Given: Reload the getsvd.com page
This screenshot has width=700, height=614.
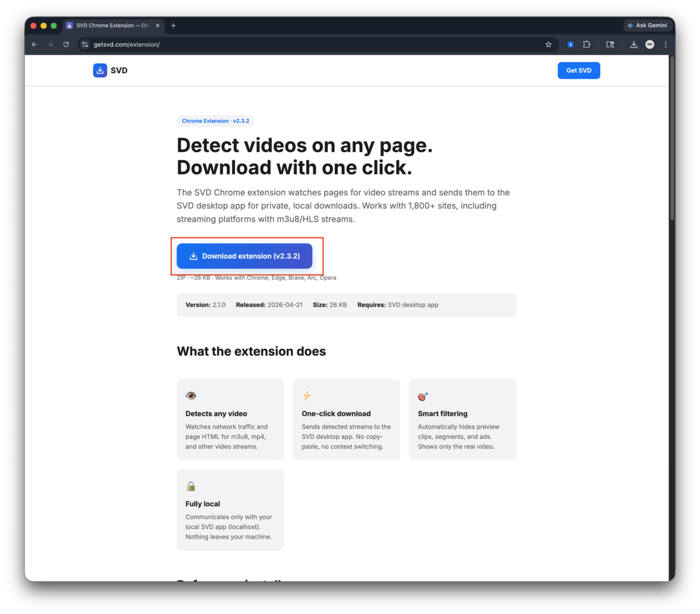Looking at the screenshot, I should (66, 44).
